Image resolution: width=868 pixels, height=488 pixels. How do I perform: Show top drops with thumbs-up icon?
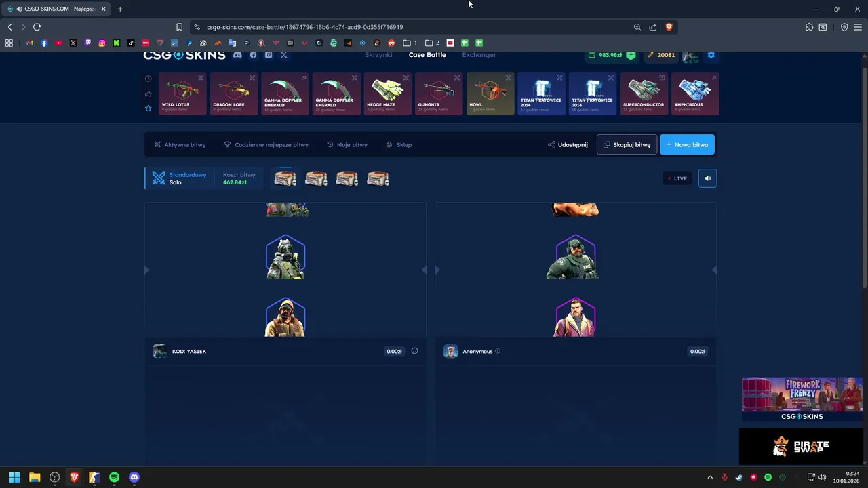click(x=148, y=94)
